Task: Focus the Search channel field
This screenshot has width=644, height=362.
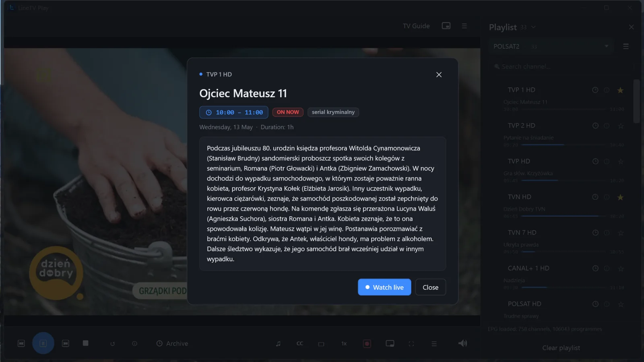Action: pyautogui.click(x=561, y=66)
